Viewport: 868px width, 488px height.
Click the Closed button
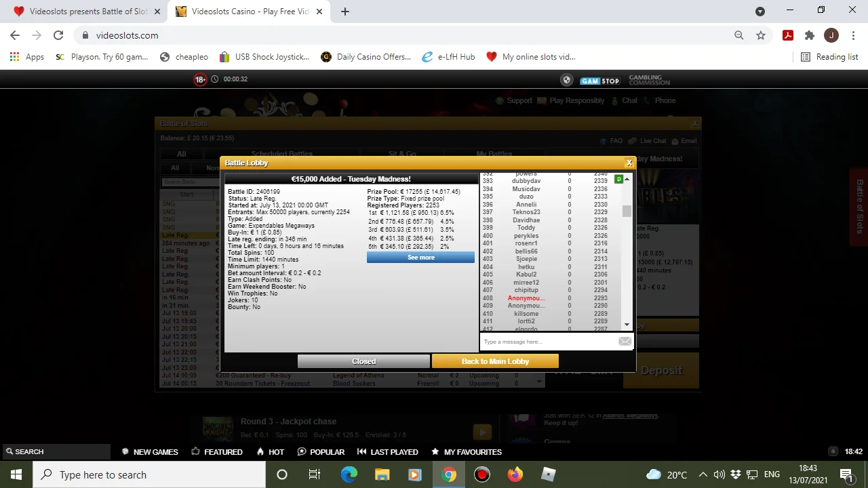[363, 361]
